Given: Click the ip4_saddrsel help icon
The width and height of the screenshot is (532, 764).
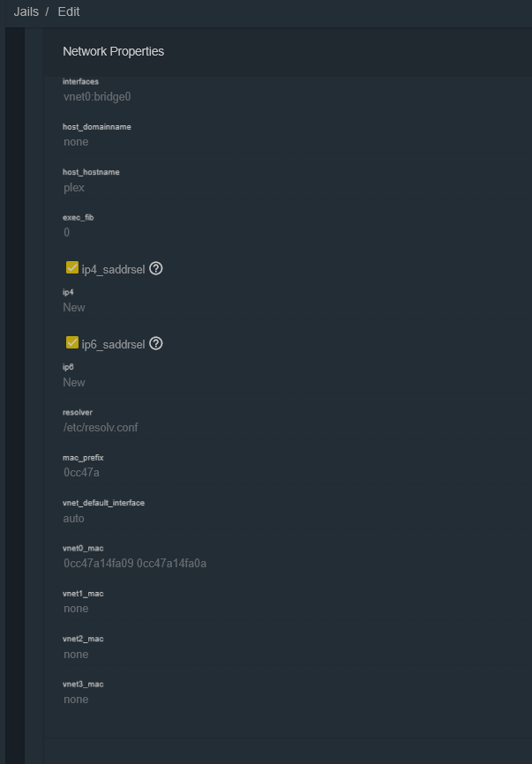Looking at the screenshot, I should click(x=156, y=268).
